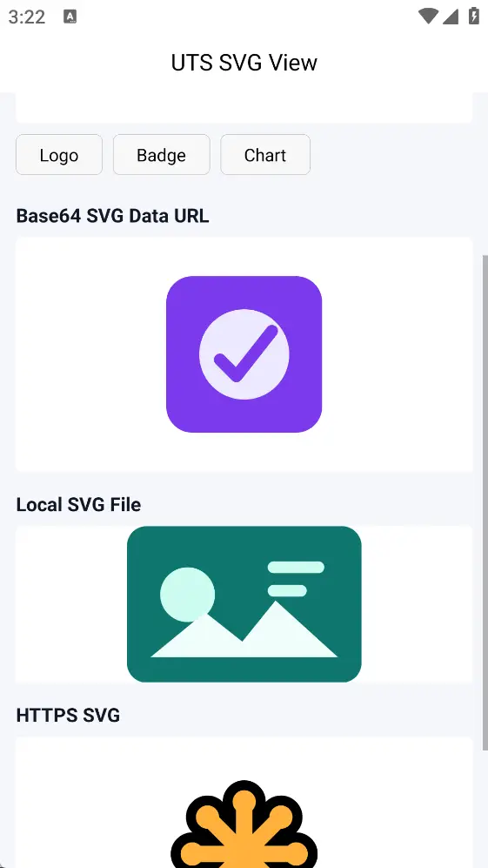
Task: Tap the orange flower-shaped HTTPS SVG
Action: point(244,824)
